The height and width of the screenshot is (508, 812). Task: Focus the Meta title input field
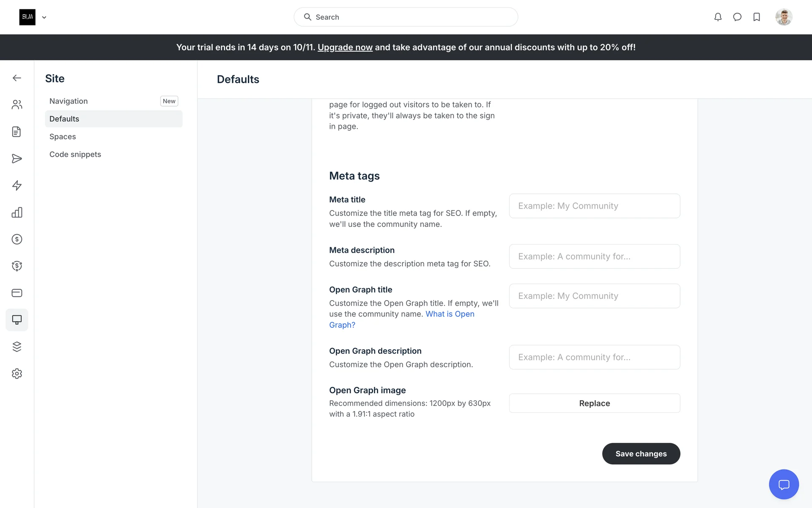(x=594, y=206)
